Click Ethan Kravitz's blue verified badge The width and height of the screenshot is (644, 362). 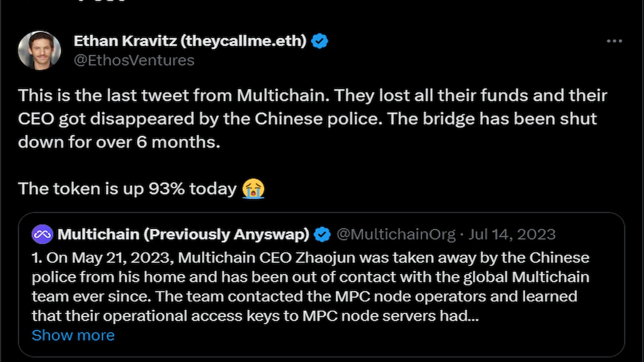click(319, 40)
